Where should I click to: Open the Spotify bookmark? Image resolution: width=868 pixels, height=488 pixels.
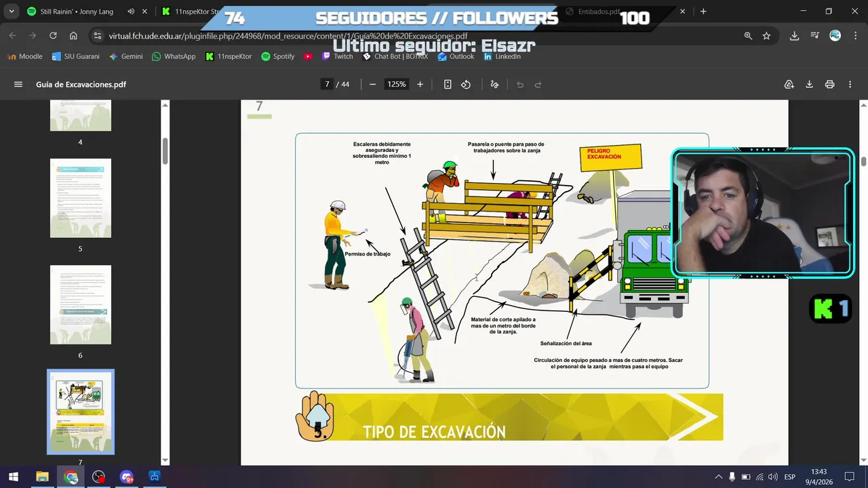278,56
